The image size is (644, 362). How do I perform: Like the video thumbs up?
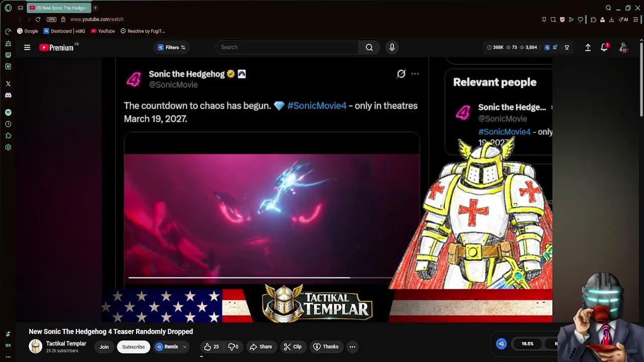(211, 347)
